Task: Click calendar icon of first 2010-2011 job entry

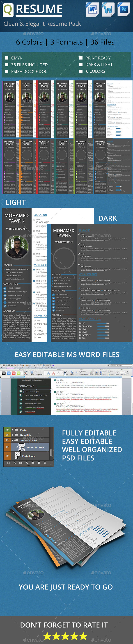Action: coord(55,380)
